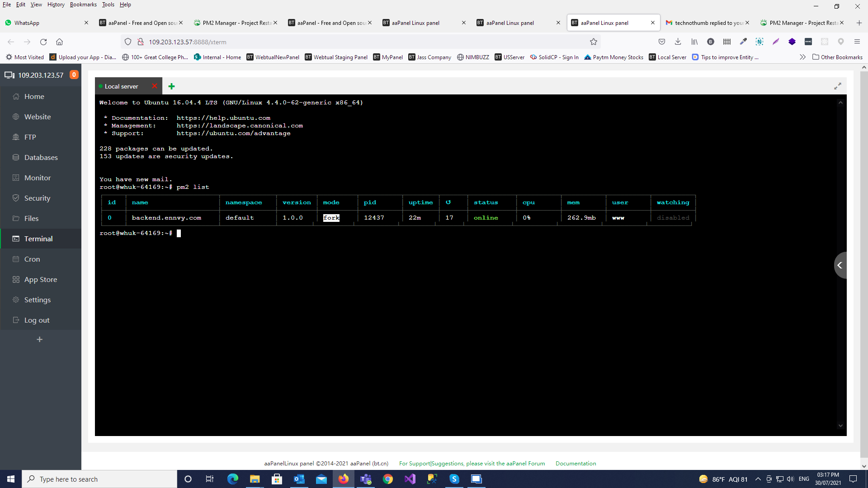Add new terminal tab with green plus
Screen dimensions: 868x488
[171, 86]
